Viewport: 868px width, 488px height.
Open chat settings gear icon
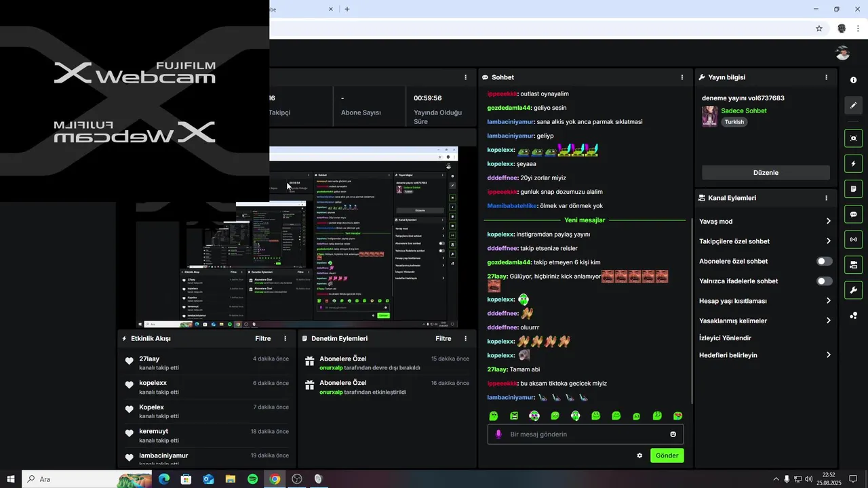coord(639,455)
